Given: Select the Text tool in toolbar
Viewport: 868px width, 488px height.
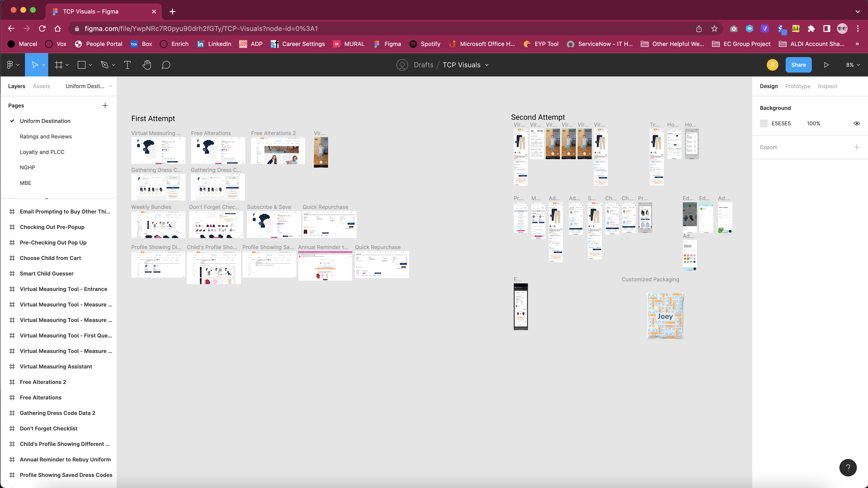Looking at the screenshot, I should click(x=127, y=65).
